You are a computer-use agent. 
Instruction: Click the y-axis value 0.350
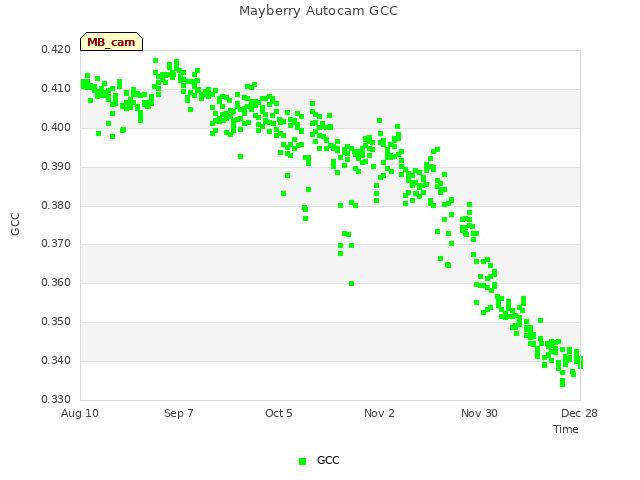click(56, 322)
